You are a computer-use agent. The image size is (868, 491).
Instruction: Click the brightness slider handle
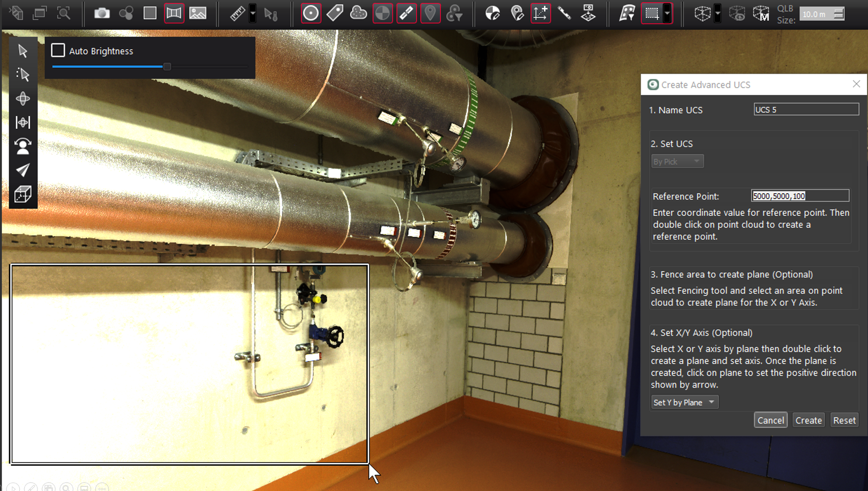click(x=167, y=67)
